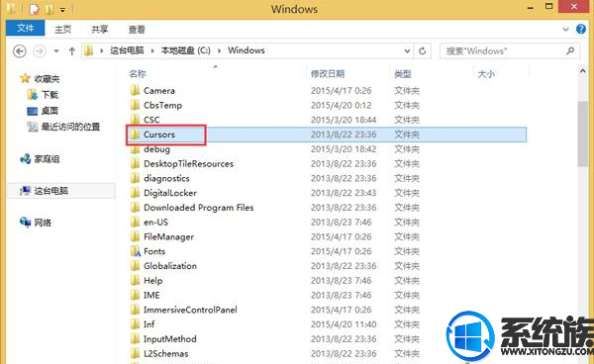Select the diagnostics folder icon

[x=135, y=178]
